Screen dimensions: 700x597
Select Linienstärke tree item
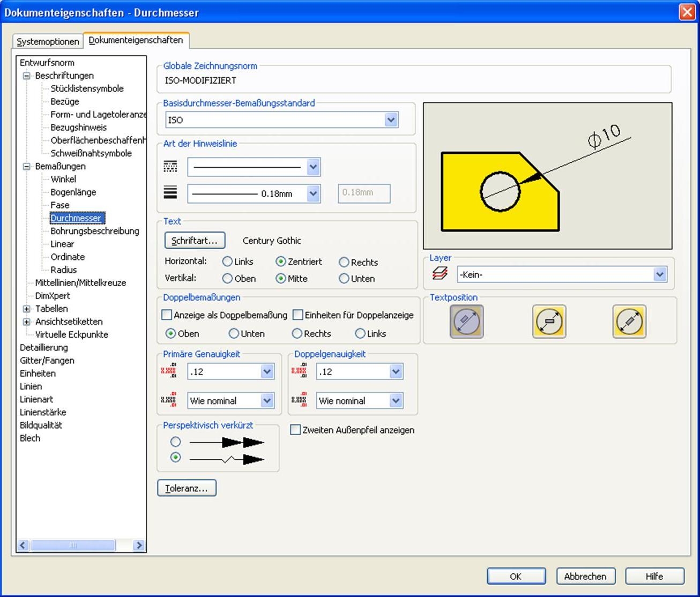click(x=43, y=412)
